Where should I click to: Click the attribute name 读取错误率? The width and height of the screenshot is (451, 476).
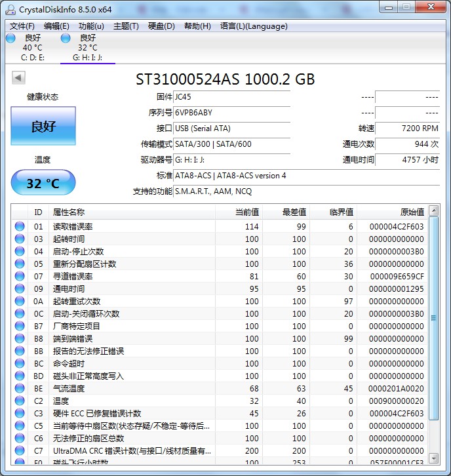(73, 226)
